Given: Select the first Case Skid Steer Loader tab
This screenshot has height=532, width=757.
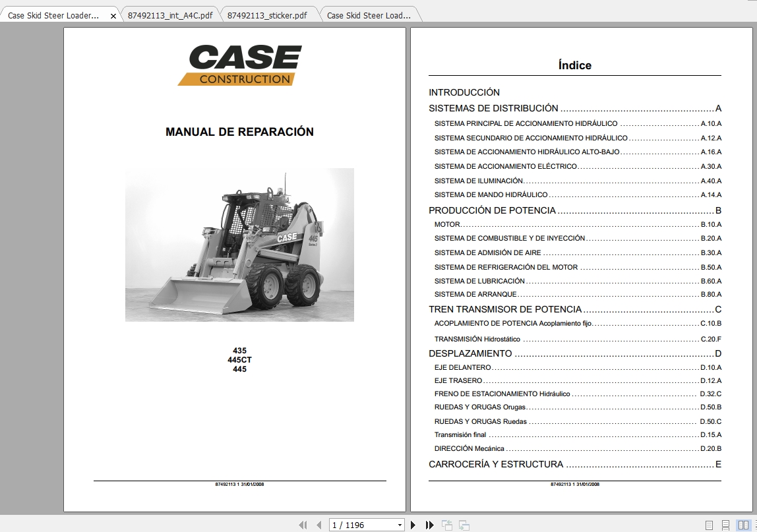Looking at the screenshot, I should [x=53, y=15].
